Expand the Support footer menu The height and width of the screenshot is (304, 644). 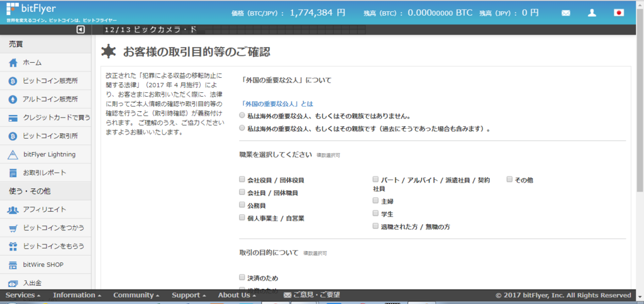(x=189, y=295)
